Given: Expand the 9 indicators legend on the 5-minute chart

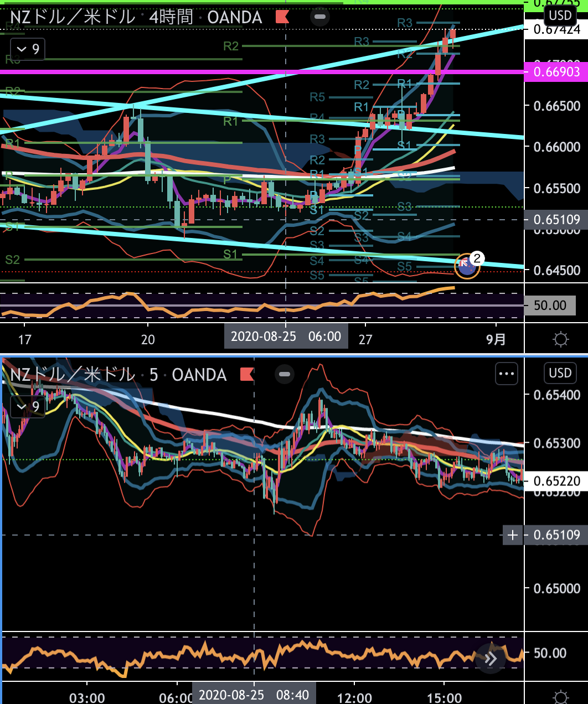Looking at the screenshot, I should tap(28, 407).
